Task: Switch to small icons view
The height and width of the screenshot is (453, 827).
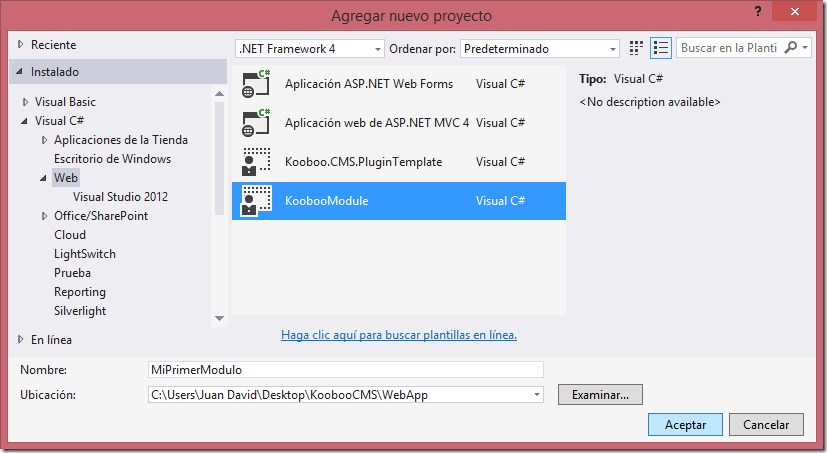Action: (x=636, y=48)
